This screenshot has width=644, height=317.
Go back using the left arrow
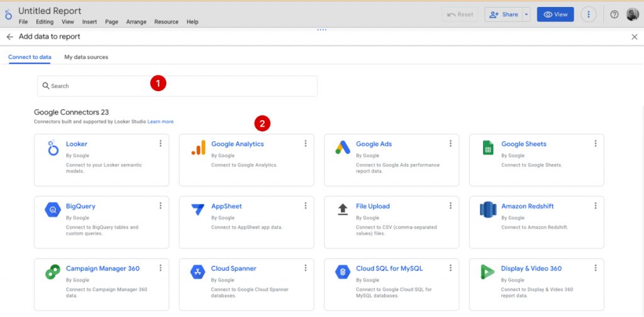[10, 37]
